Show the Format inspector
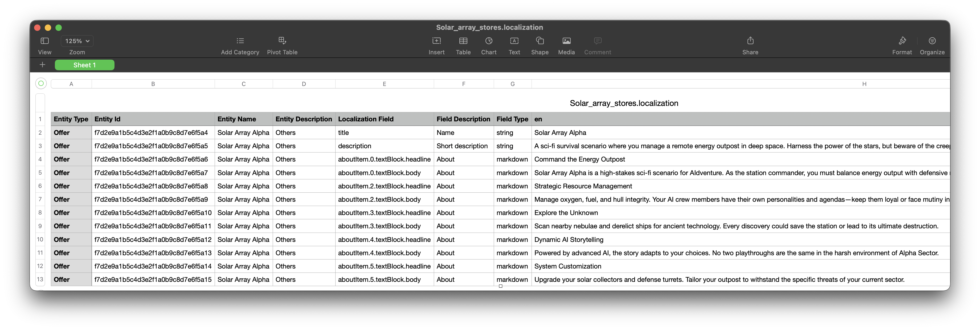The width and height of the screenshot is (980, 330). coord(902,41)
